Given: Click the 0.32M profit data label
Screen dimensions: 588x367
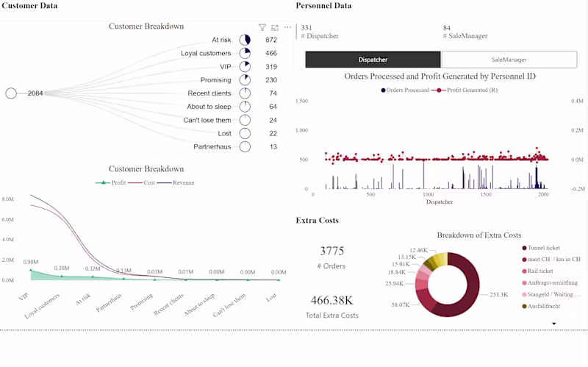Looking at the screenshot, I should [x=93, y=268].
